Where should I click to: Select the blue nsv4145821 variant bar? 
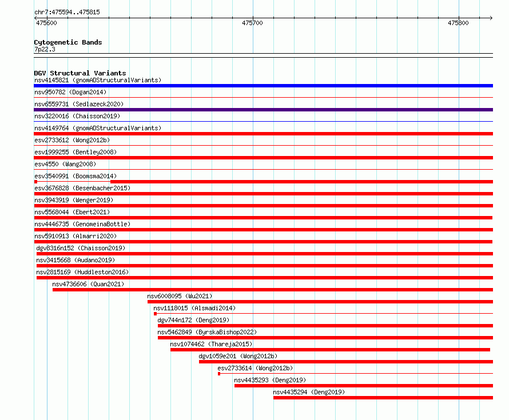[263, 86]
